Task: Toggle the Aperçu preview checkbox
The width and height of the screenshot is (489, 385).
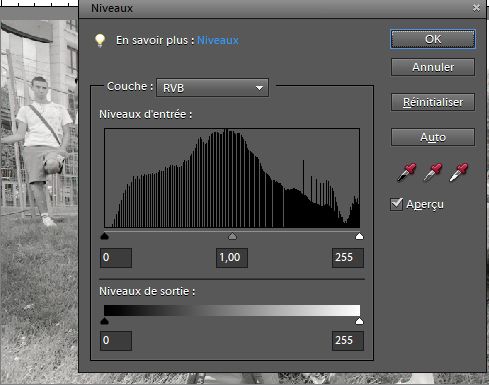Action: point(396,204)
